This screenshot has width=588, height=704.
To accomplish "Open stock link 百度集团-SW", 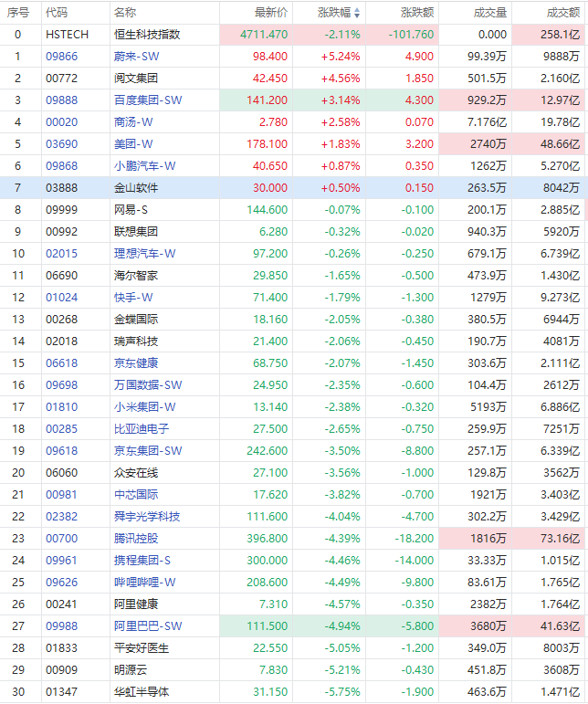I will [148, 100].
